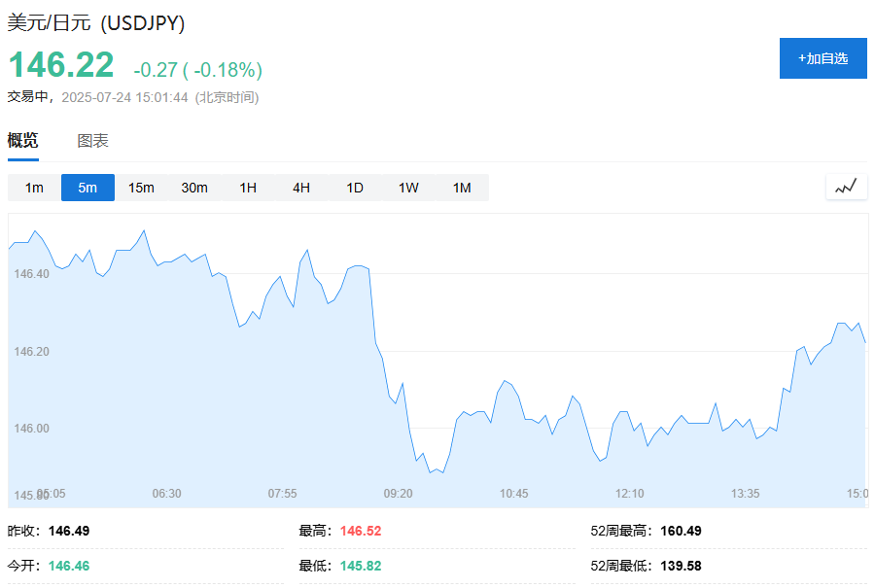Screen dimensions: 875x588
Task: Open the 图表 tab
Action: tap(92, 141)
